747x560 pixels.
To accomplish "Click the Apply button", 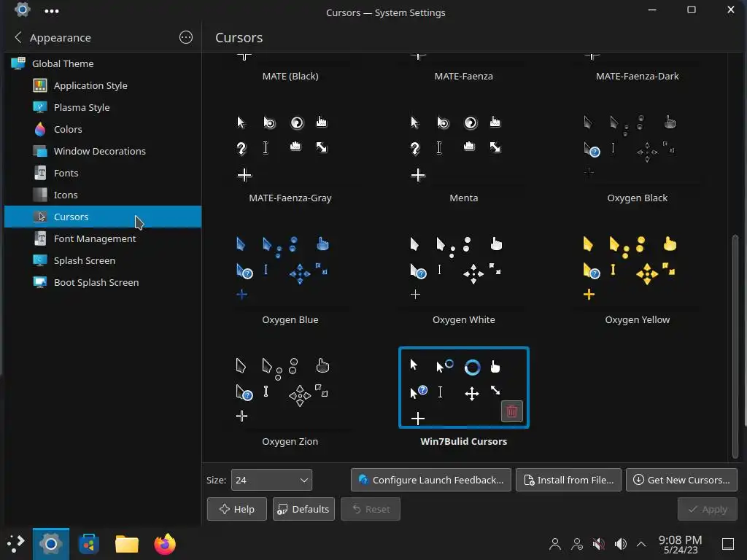I will point(708,510).
